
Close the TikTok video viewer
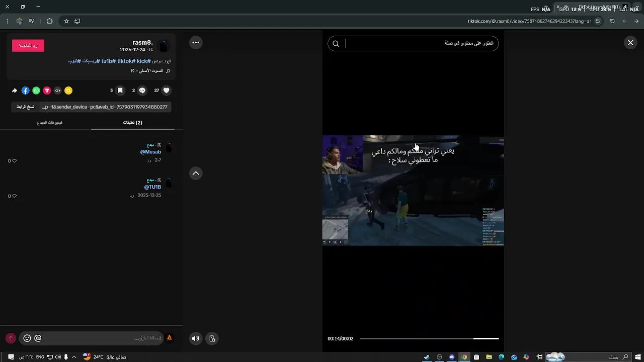pyautogui.click(x=630, y=43)
